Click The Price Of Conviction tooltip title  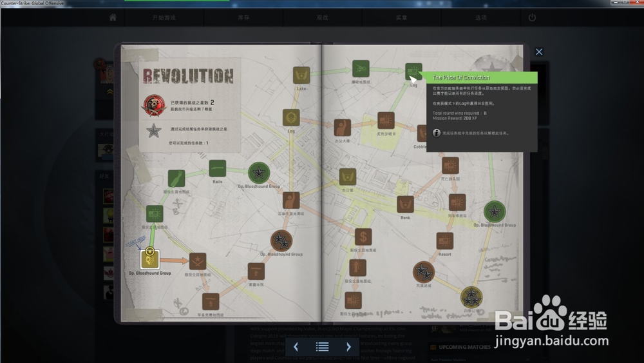point(461,77)
